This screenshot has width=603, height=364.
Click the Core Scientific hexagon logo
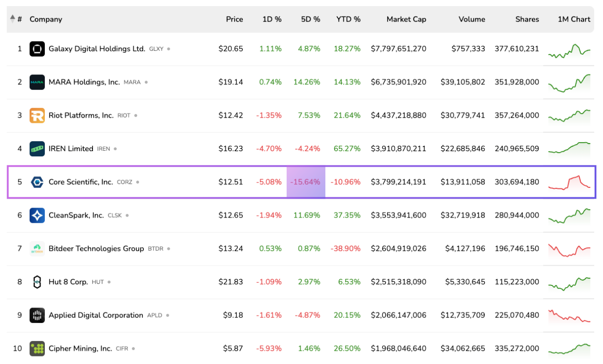tap(37, 182)
